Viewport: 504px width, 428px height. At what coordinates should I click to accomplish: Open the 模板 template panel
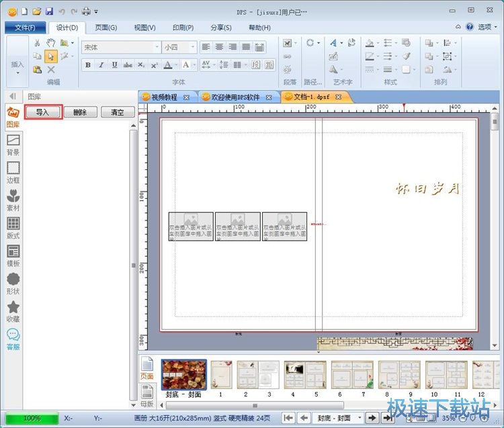click(x=13, y=255)
